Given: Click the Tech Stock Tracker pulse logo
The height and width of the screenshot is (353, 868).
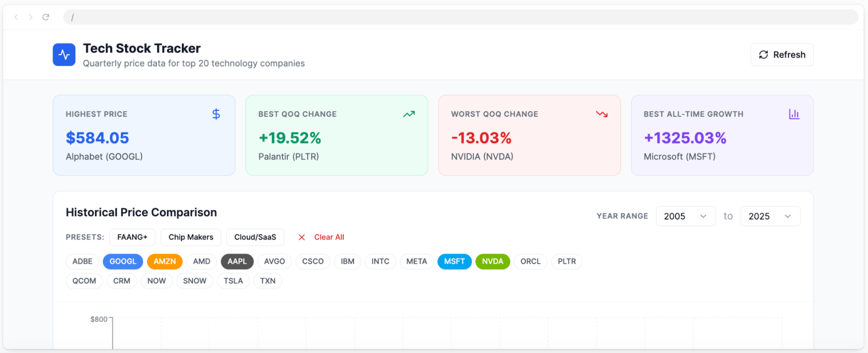Looking at the screenshot, I should (x=64, y=55).
